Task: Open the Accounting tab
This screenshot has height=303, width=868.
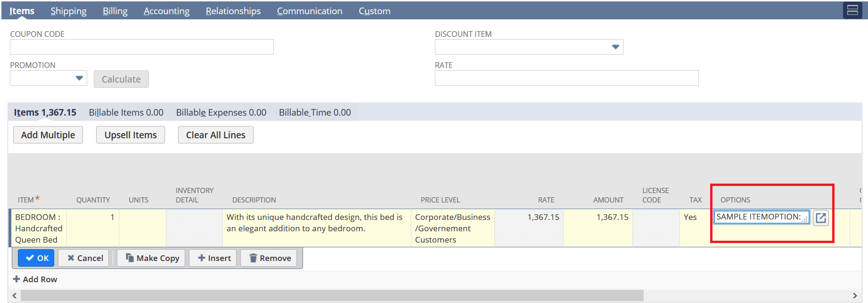Action: [x=166, y=10]
